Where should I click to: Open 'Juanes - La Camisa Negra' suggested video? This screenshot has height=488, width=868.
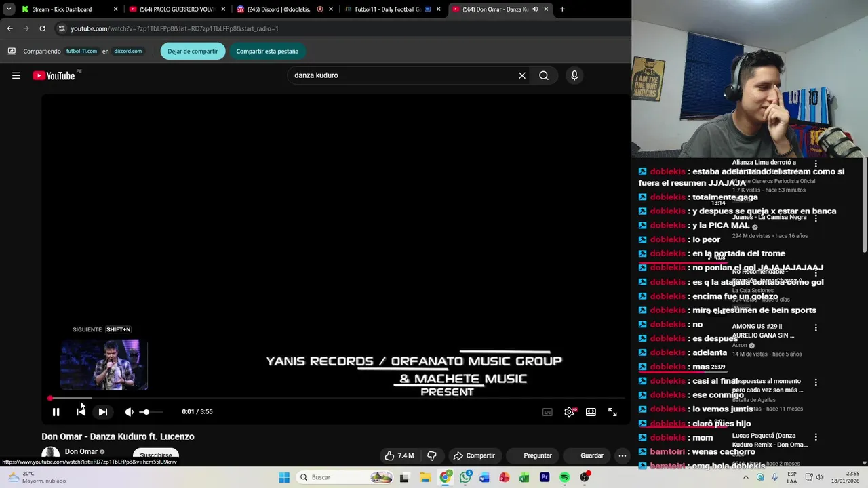click(x=769, y=217)
